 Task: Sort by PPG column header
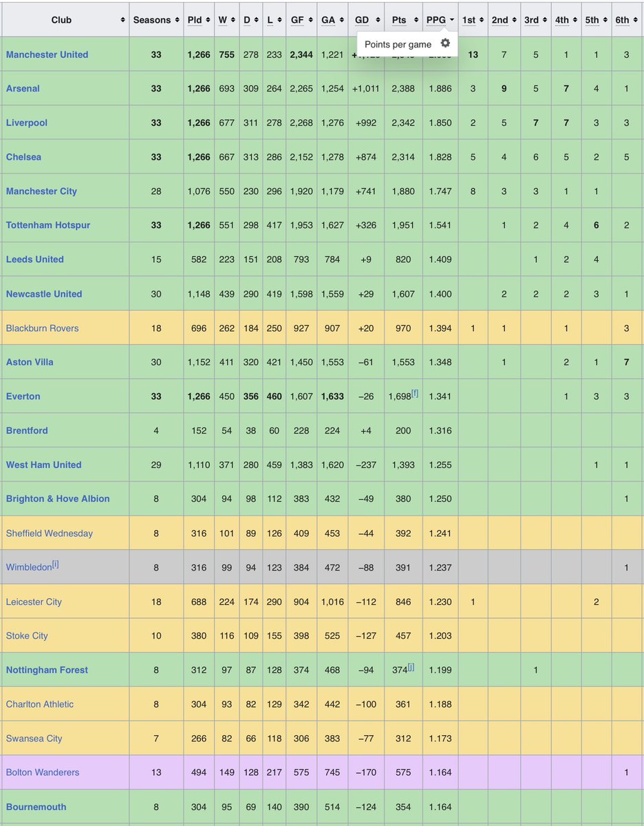(440, 20)
